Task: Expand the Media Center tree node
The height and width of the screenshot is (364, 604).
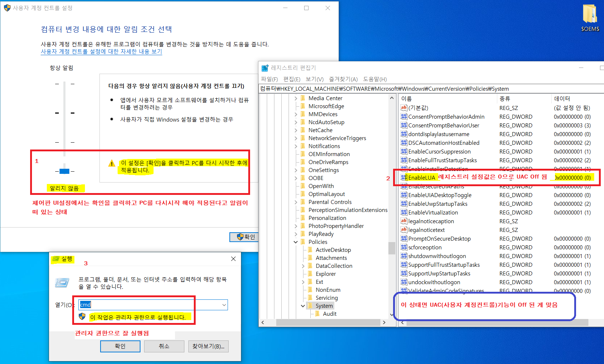Action: (x=295, y=98)
